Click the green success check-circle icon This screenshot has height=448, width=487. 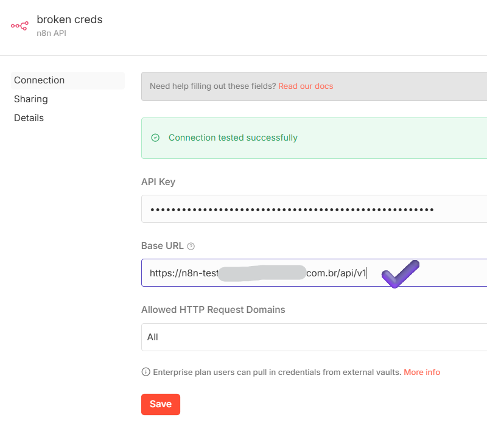coord(155,138)
